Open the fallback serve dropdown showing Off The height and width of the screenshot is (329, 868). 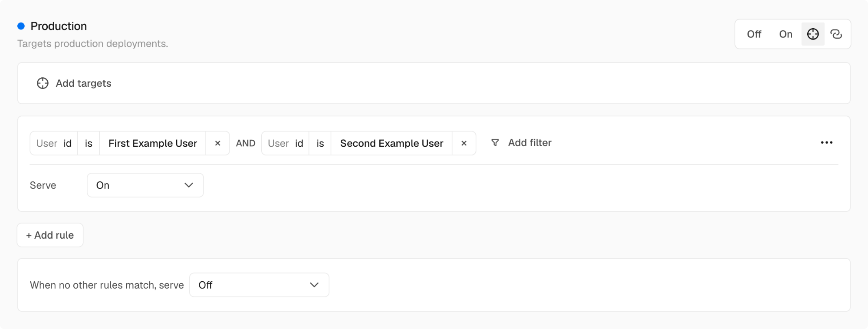tap(259, 285)
